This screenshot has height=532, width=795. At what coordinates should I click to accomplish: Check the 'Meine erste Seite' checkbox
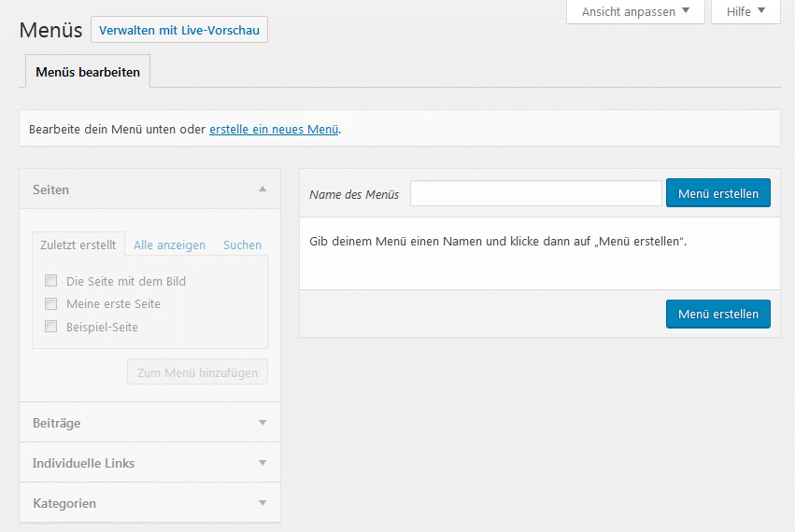point(50,303)
